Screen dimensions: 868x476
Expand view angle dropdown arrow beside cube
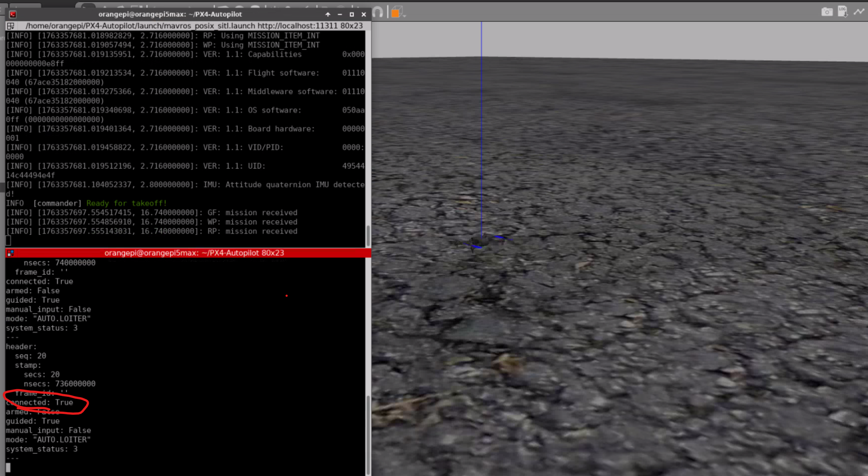404,16
